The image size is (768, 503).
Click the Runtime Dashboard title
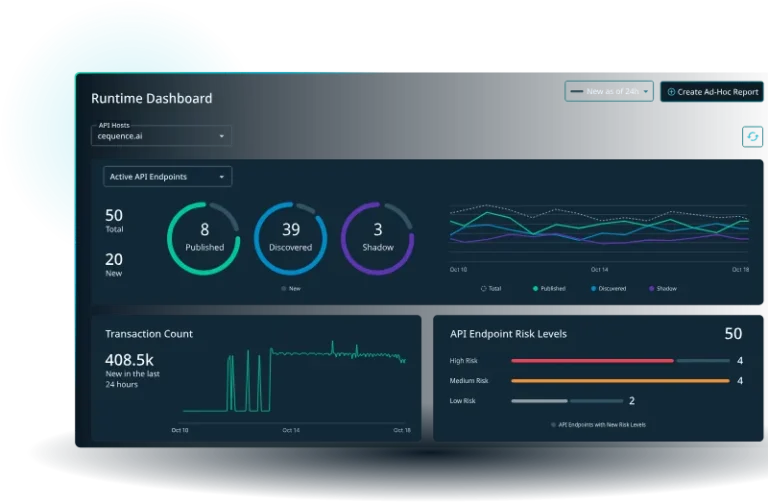tap(152, 98)
